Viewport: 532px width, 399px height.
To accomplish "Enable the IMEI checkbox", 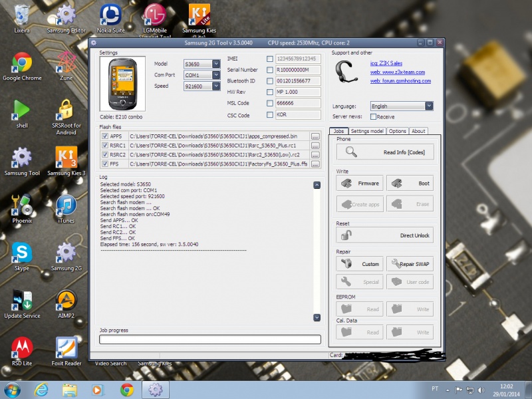I will tap(270, 59).
